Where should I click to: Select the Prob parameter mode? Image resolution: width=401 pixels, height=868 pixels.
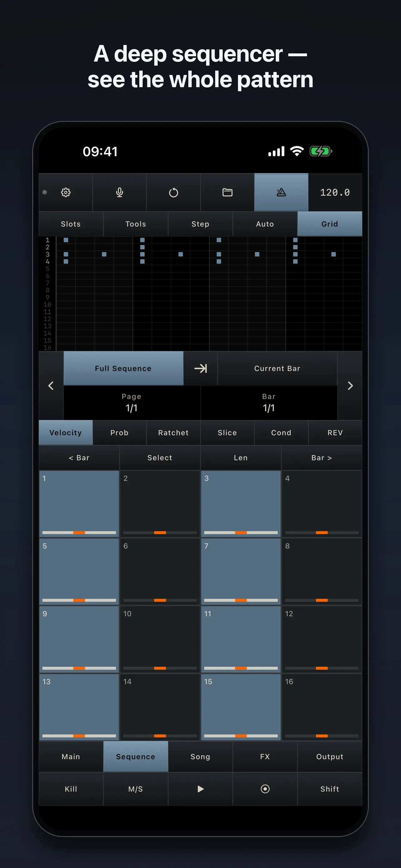coord(120,433)
